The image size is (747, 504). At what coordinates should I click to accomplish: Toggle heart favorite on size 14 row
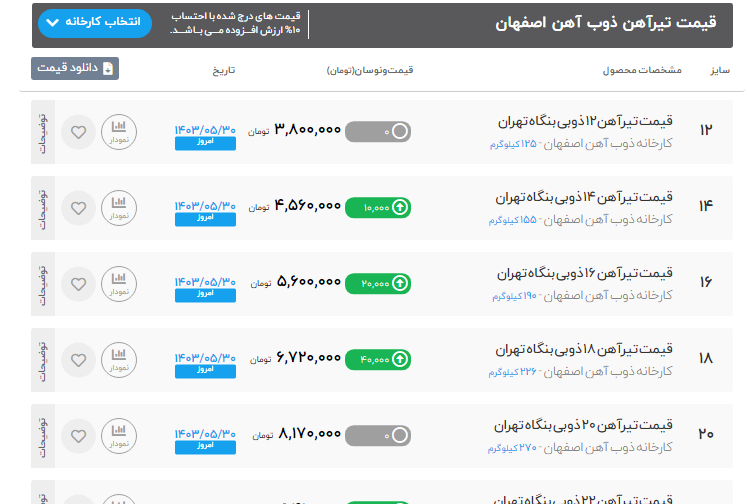[x=78, y=207]
